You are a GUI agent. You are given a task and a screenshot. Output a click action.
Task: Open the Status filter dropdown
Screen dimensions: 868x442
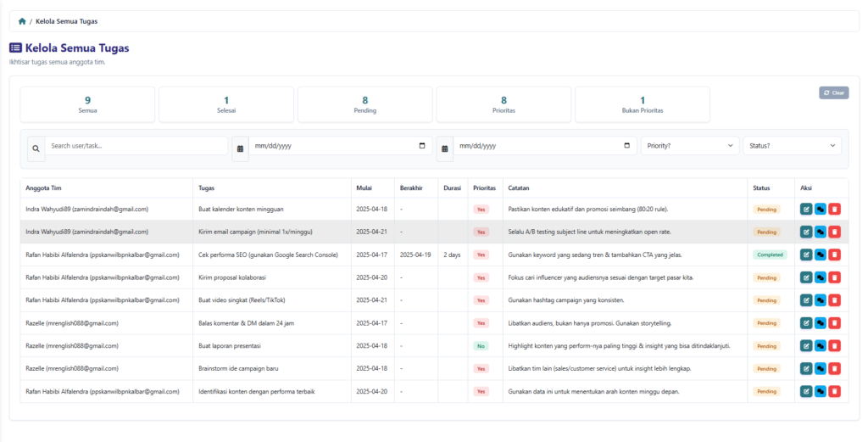click(792, 146)
